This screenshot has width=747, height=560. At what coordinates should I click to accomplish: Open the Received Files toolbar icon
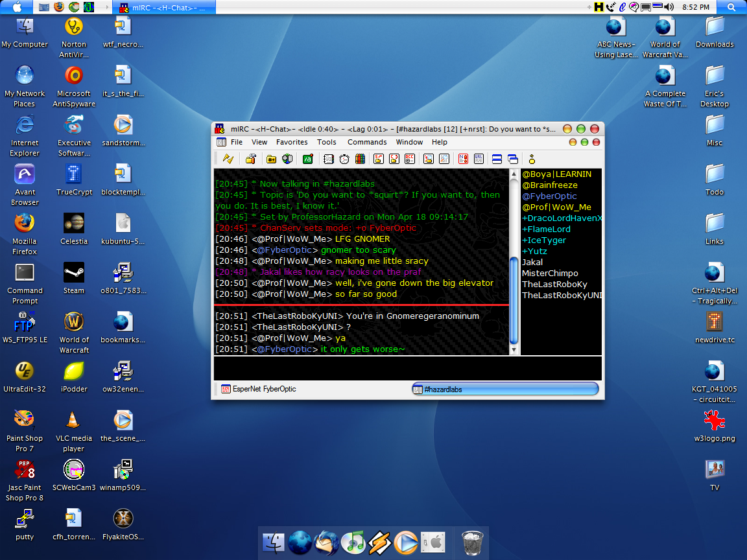(428, 159)
